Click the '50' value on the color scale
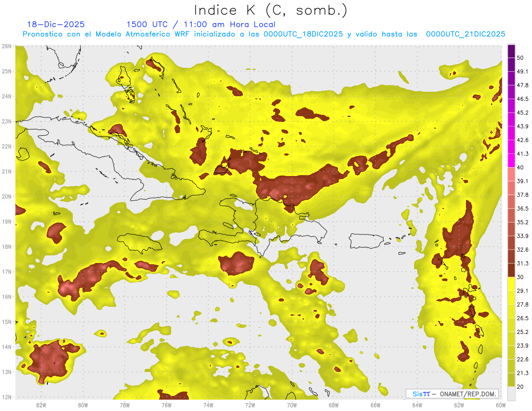Viewport: 532px width, 411px height. coord(521,58)
